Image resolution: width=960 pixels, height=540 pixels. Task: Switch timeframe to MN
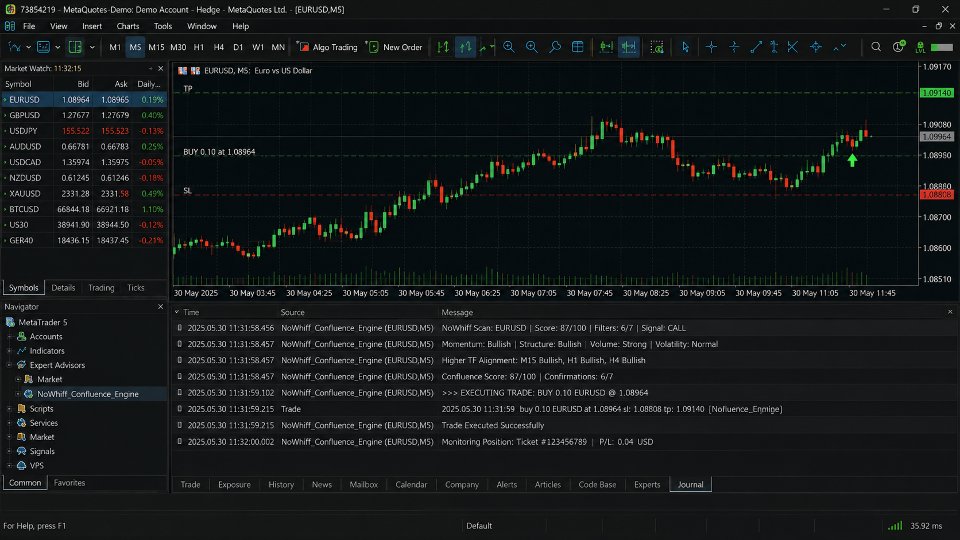pos(278,47)
